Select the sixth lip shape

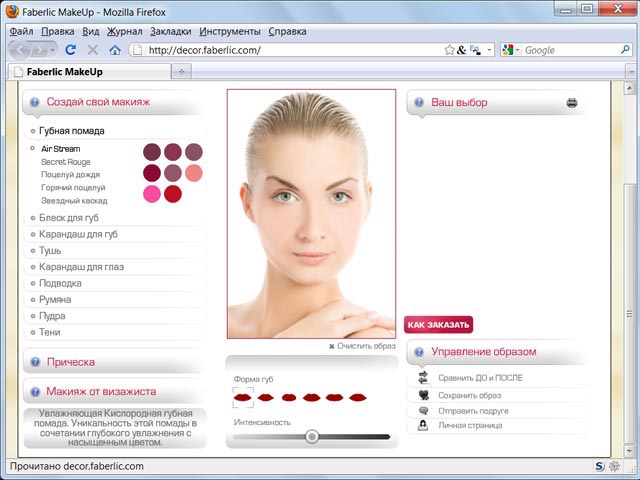[358, 397]
